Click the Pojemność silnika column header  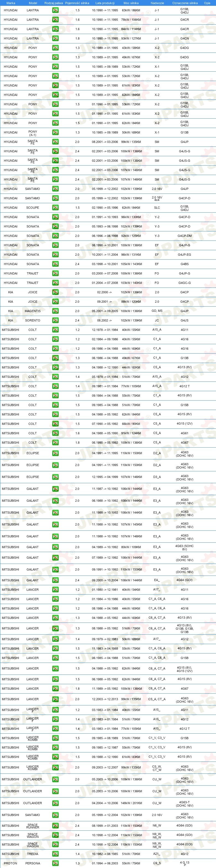(77, 3)
